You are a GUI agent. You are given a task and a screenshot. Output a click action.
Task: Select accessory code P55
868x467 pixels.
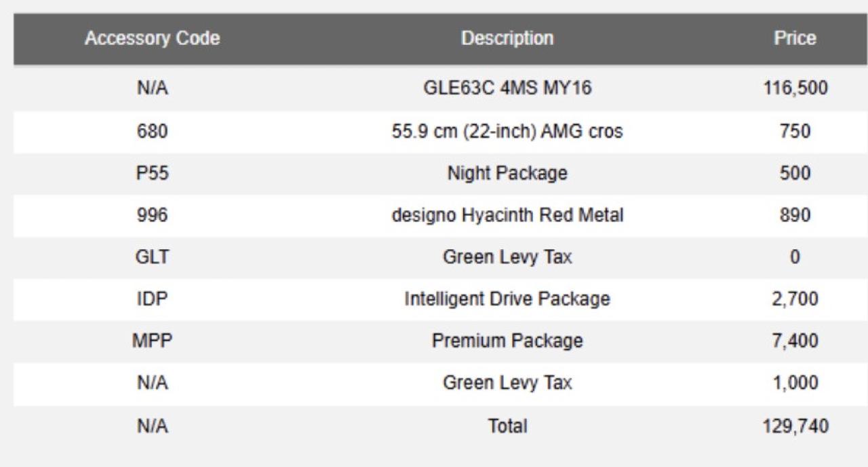click(x=152, y=173)
